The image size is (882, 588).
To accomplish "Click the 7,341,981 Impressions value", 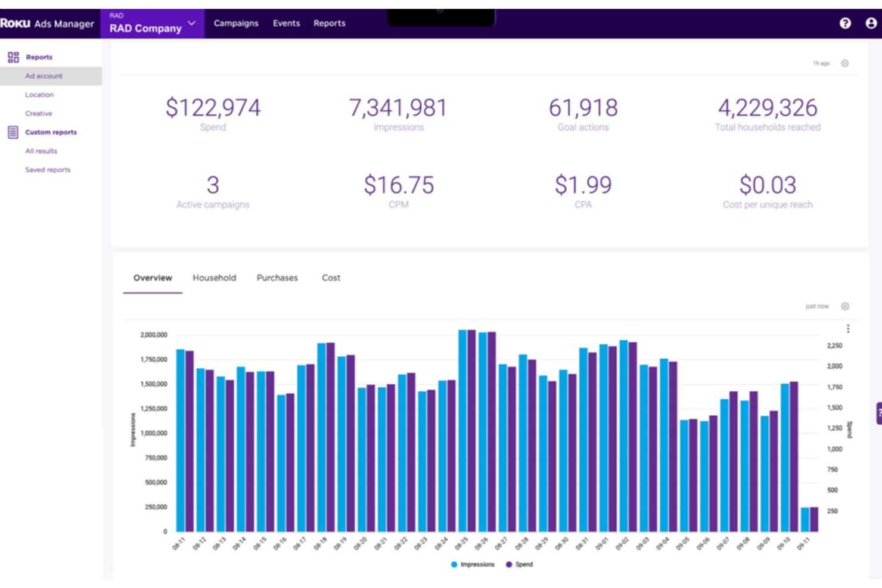I will coord(398,108).
